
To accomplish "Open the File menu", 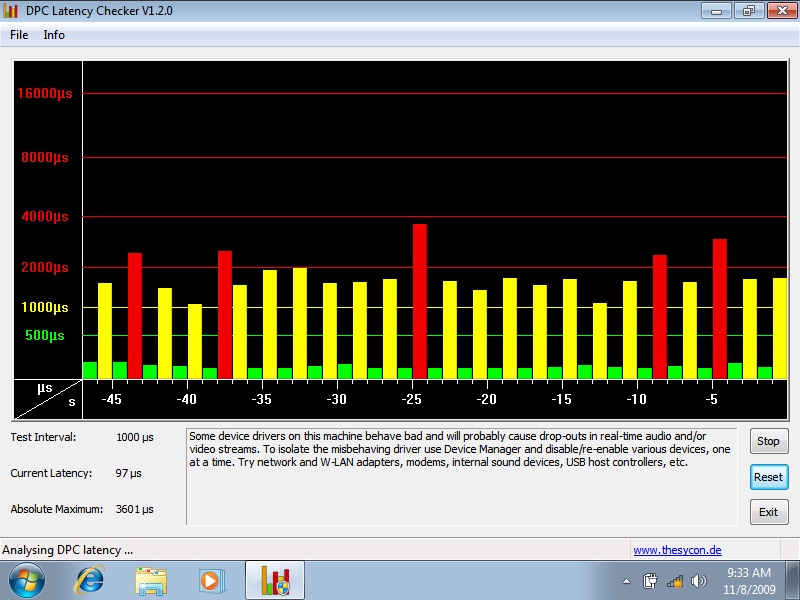I will tap(19, 35).
